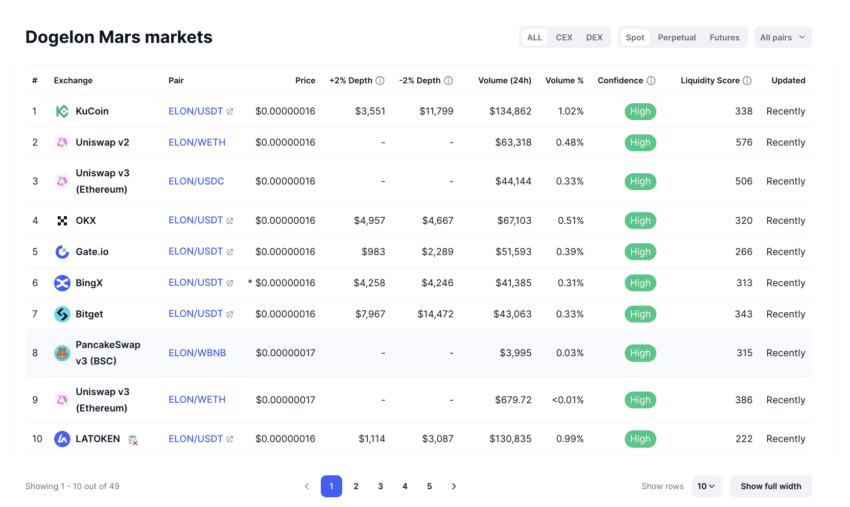Switch to Futures markets tab
Viewport: 850px width, 507px height.
(724, 37)
